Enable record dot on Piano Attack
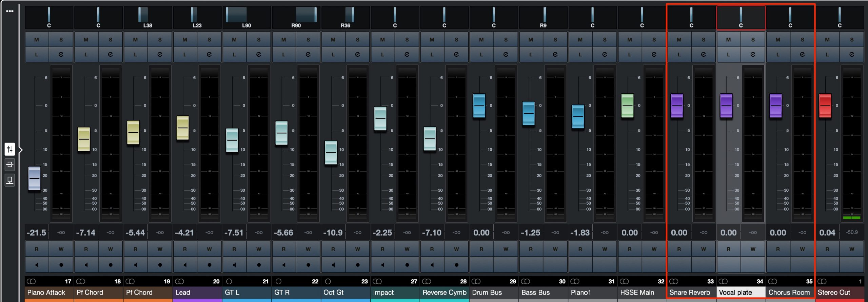This screenshot has height=302, width=868. [61, 265]
